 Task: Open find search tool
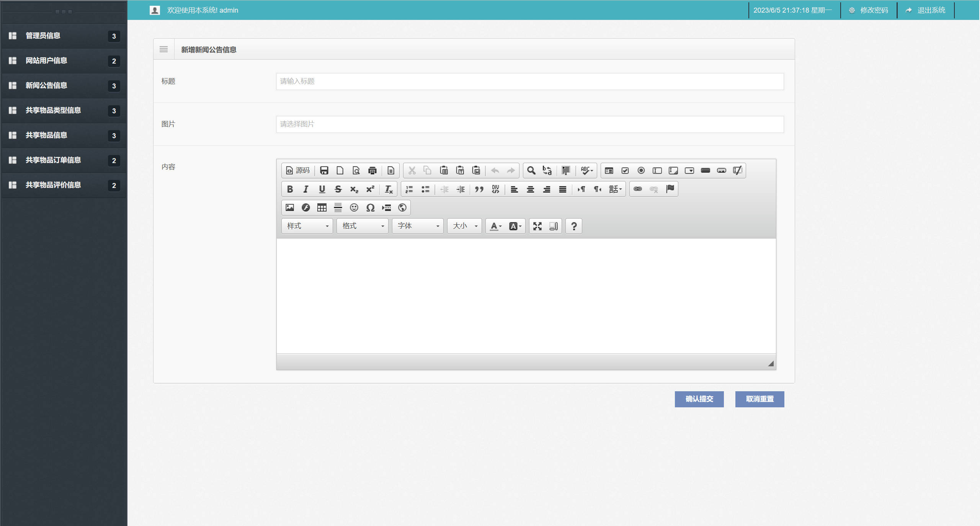coord(531,170)
